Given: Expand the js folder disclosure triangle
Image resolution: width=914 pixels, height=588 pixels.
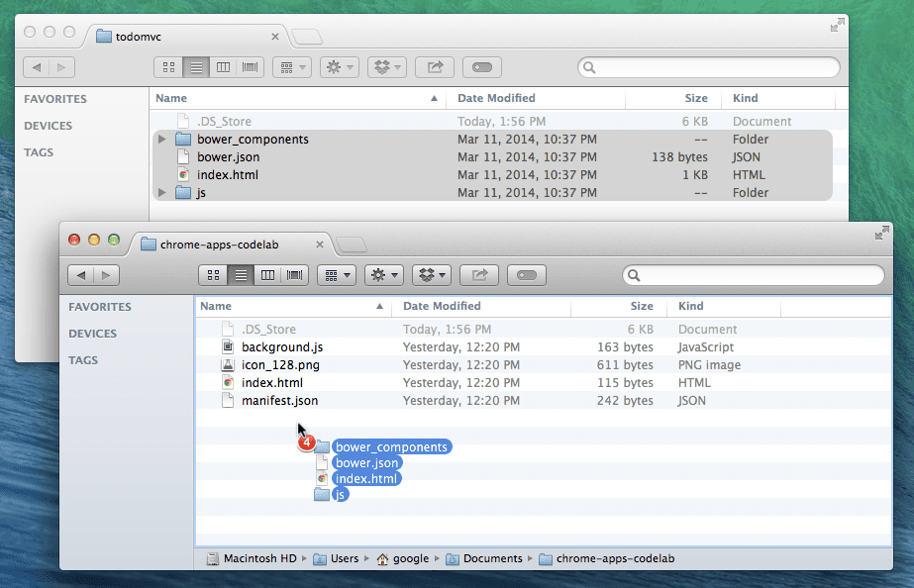Looking at the screenshot, I should tap(161, 192).
